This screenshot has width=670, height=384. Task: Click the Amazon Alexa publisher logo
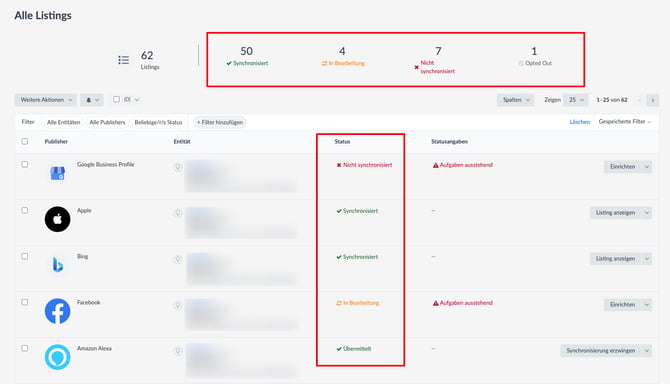click(57, 357)
